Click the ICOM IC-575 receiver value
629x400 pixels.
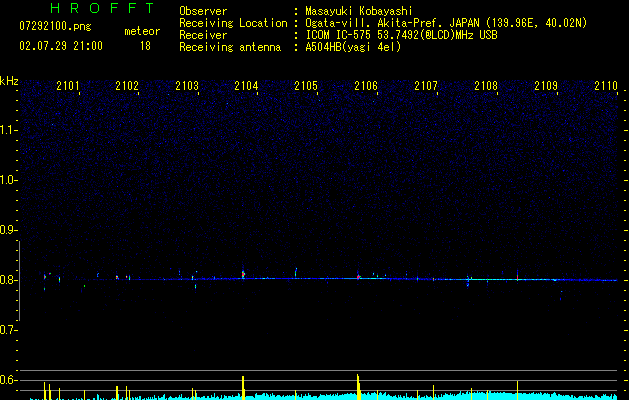(x=401, y=35)
